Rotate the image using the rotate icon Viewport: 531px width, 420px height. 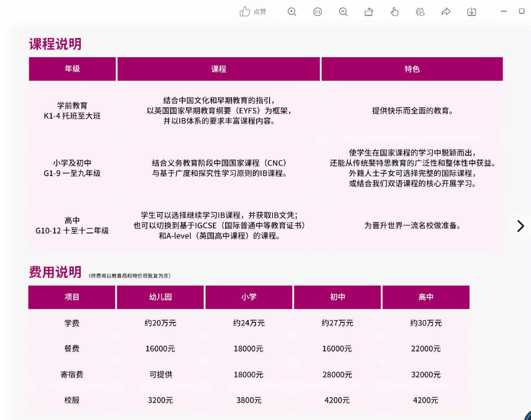click(369, 12)
